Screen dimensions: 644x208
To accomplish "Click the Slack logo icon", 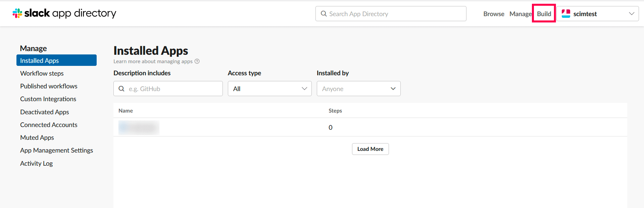I will click(x=17, y=13).
